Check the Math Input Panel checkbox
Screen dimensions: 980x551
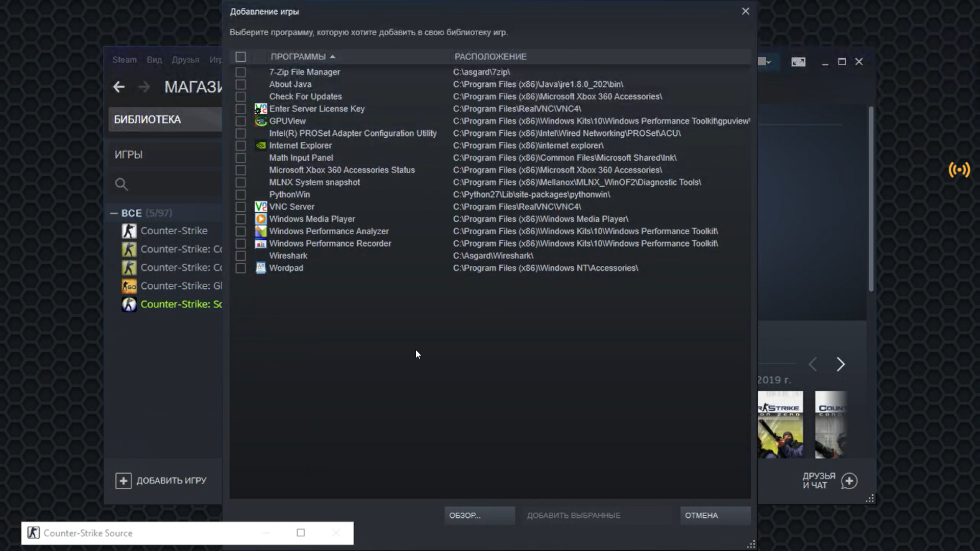[240, 158]
